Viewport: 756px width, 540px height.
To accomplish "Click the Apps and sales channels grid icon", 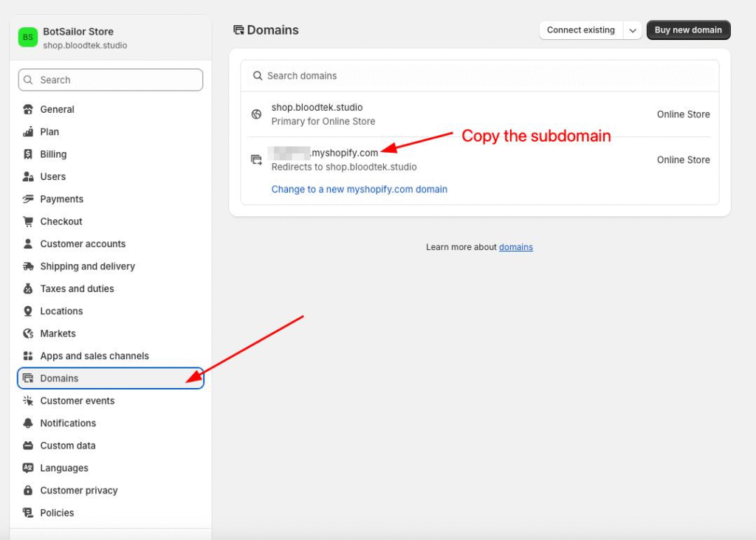I will 28,356.
